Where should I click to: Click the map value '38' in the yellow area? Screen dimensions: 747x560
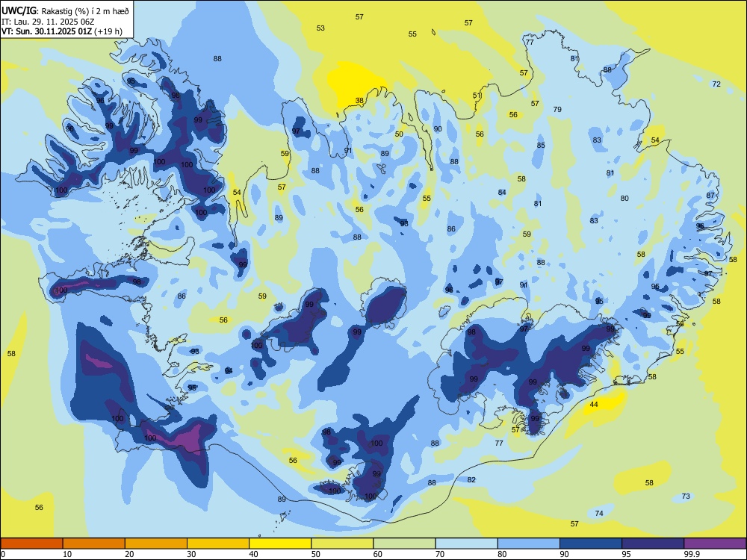point(359,101)
